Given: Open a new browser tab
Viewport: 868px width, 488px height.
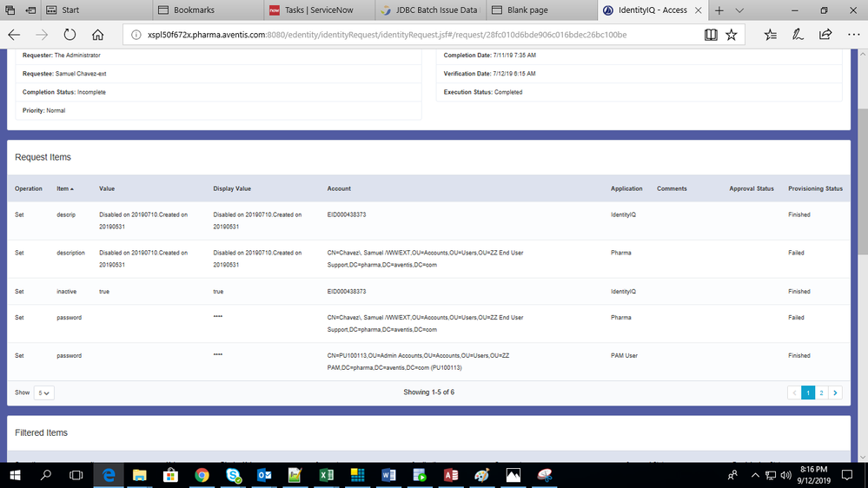Looking at the screenshot, I should (719, 10).
